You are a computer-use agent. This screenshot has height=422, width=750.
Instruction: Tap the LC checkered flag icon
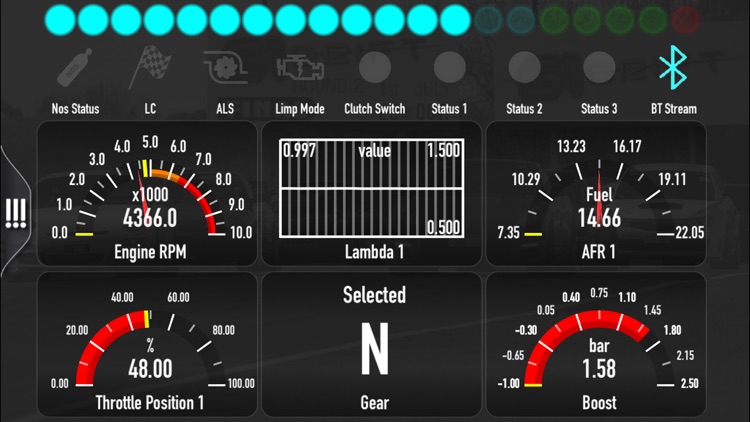tap(150, 67)
